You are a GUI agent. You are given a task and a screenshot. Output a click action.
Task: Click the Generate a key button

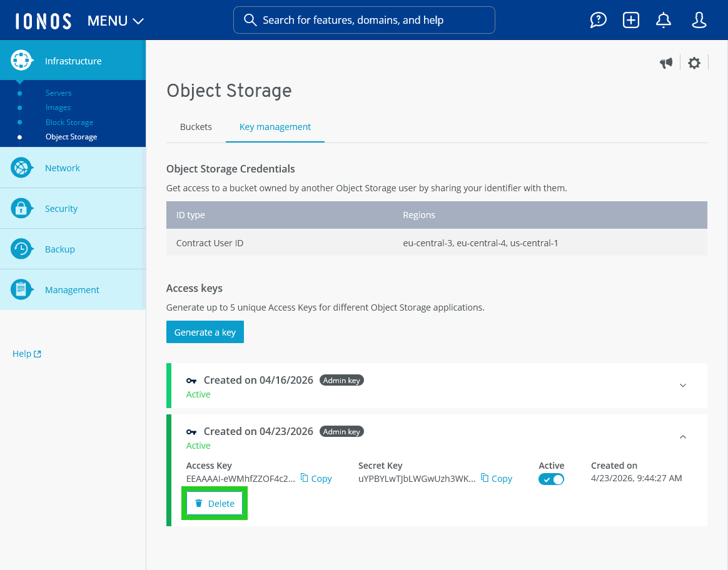pos(205,332)
